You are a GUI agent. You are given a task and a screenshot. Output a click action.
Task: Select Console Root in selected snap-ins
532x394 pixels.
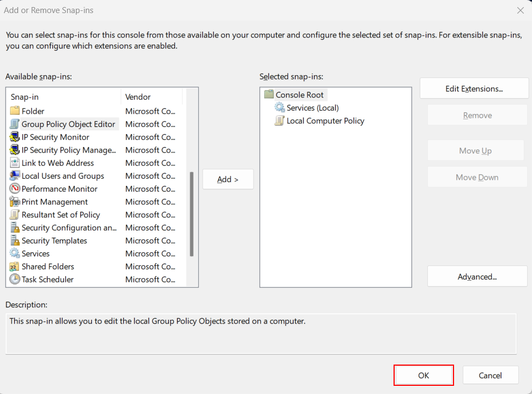point(300,95)
